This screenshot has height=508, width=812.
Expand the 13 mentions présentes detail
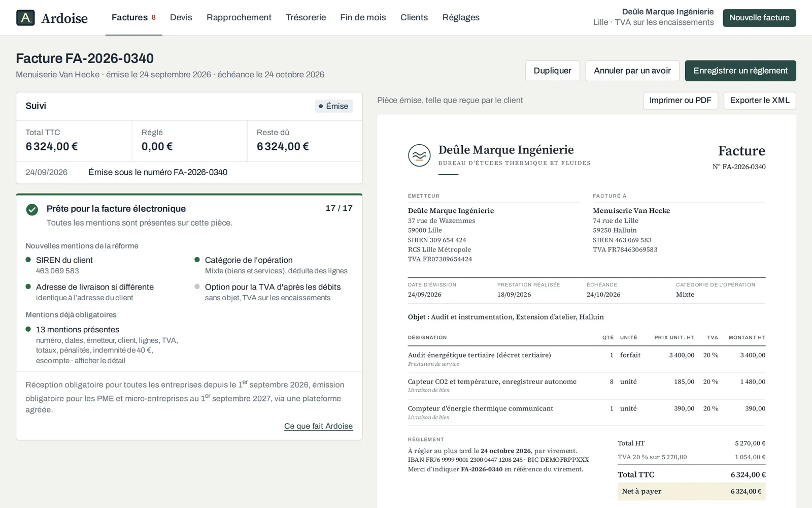(100, 361)
